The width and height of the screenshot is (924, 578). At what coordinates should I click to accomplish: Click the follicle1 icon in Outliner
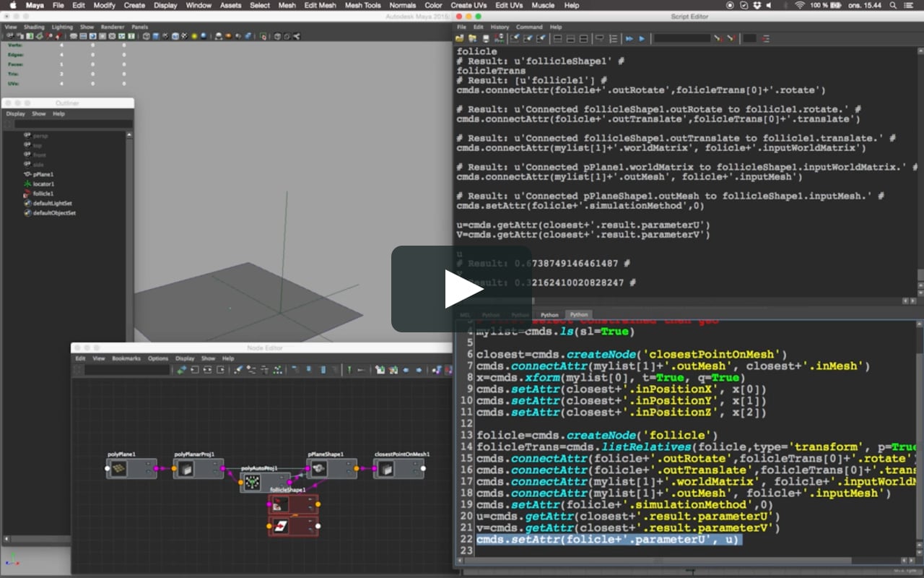[x=27, y=194]
